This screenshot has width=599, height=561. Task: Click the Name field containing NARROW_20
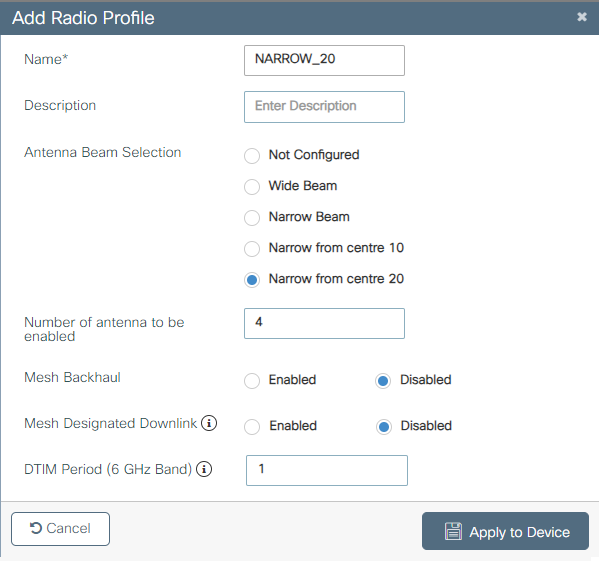(x=324, y=60)
